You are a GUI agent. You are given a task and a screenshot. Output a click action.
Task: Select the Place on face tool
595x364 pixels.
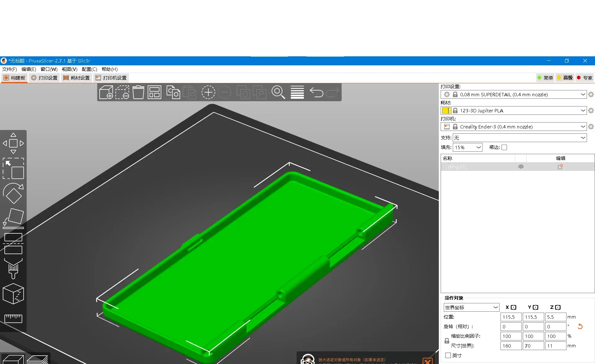[x=13, y=218]
